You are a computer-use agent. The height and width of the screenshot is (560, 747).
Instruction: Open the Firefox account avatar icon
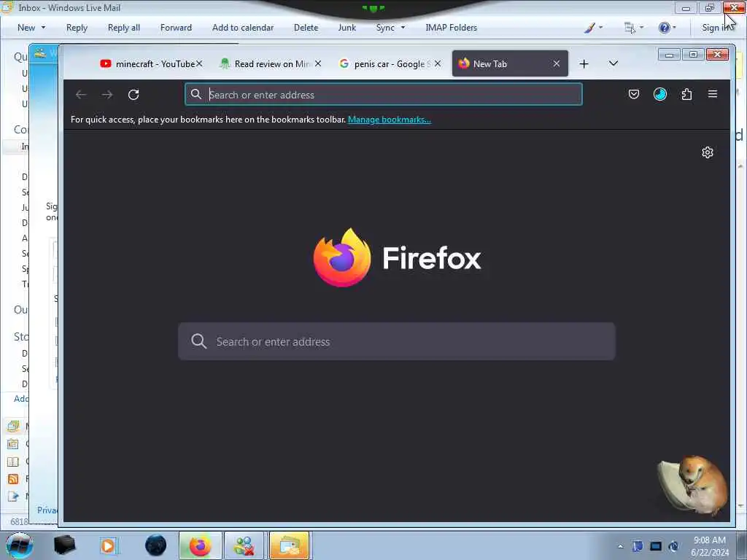(659, 94)
